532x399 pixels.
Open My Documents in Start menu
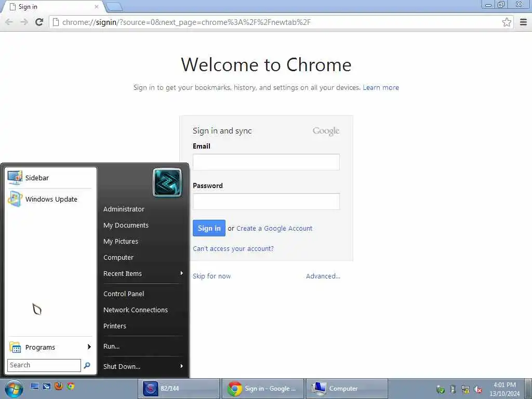coord(126,225)
